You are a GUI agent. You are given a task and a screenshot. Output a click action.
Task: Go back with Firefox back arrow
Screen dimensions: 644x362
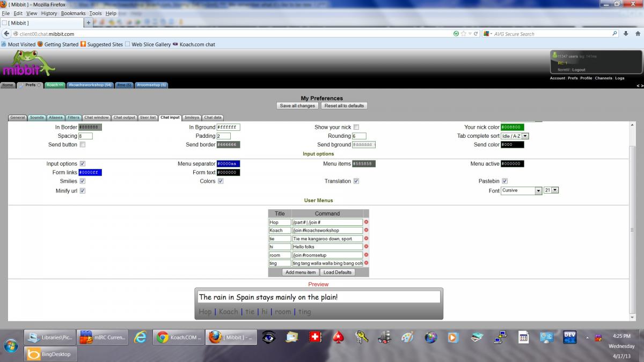[7, 34]
